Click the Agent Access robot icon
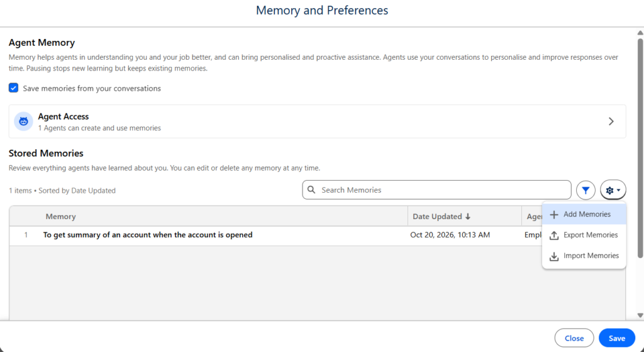This screenshot has height=352, width=644. pos(23,122)
